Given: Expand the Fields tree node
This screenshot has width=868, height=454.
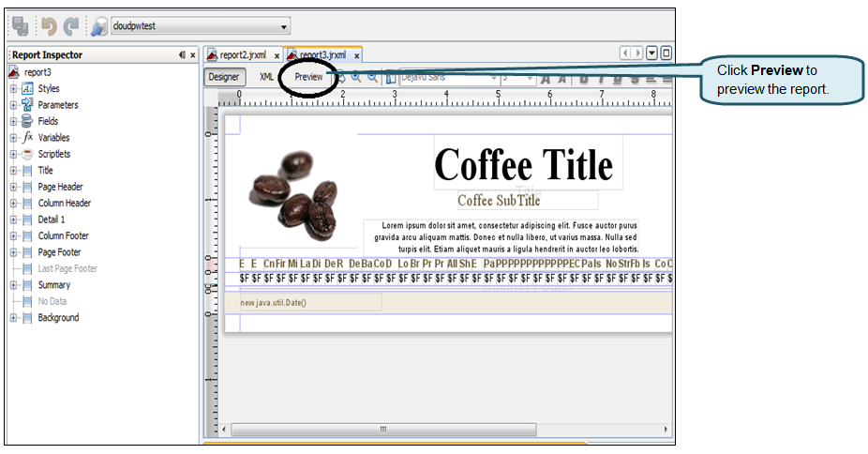Looking at the screenshot, I should (13, 121).
